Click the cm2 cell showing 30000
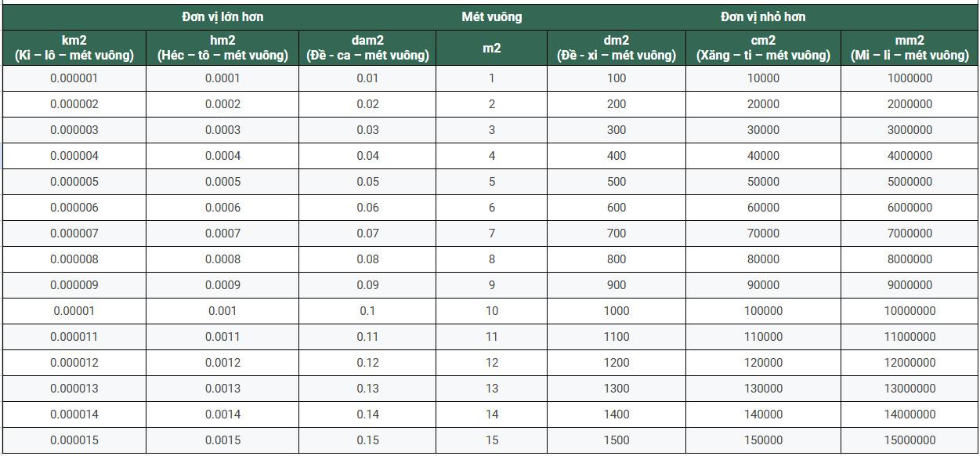Viewport: 980px width, 456px height. [x=763, y=130]
